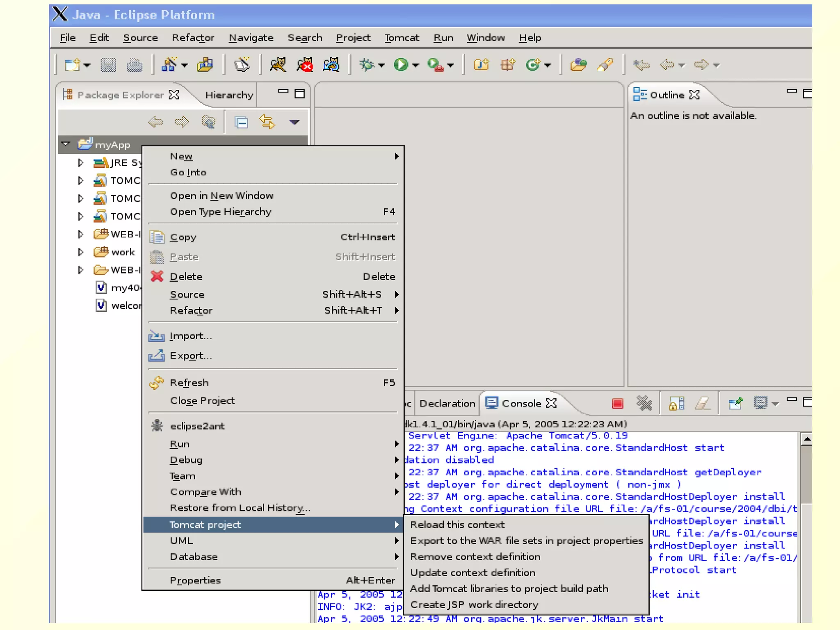Click the Last Edit Location icon

[641, 65]
